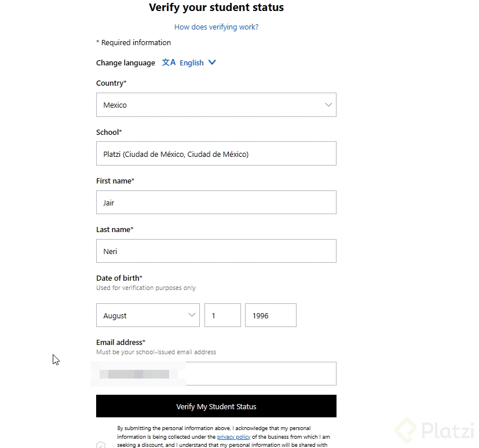Screen dimensions: 479x448
Task: Click the shield checkmark icon
Action: coord(101,445)
